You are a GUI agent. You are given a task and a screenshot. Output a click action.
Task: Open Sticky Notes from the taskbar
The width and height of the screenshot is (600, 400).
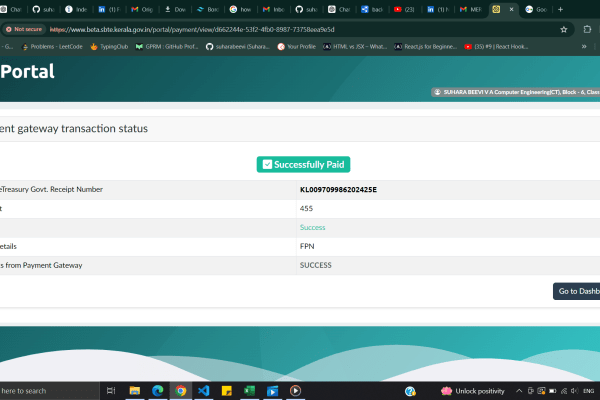[x=227, y=391]
